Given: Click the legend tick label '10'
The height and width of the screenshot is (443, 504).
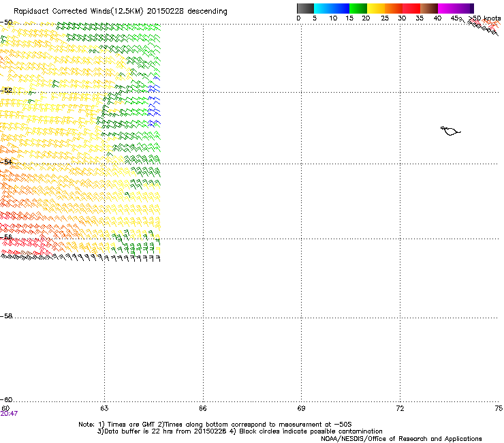Looking at the screenshot, I should tap(333, 18).
